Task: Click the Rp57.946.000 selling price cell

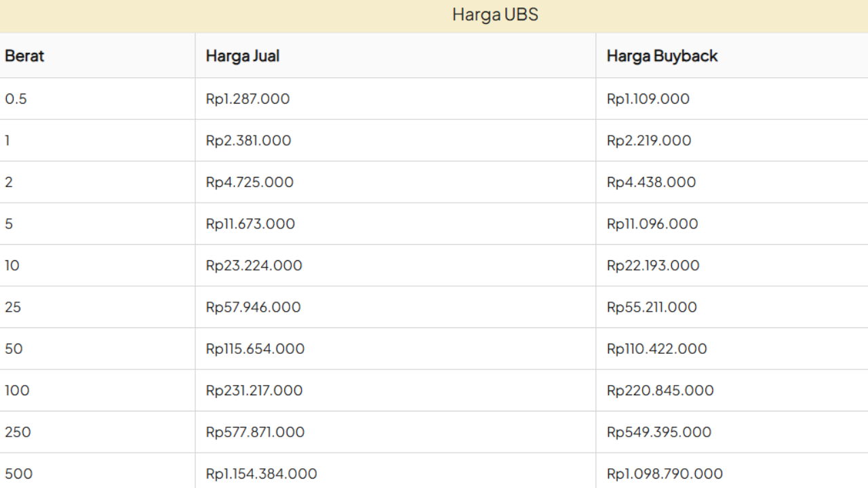Action: tap(253, 308)
